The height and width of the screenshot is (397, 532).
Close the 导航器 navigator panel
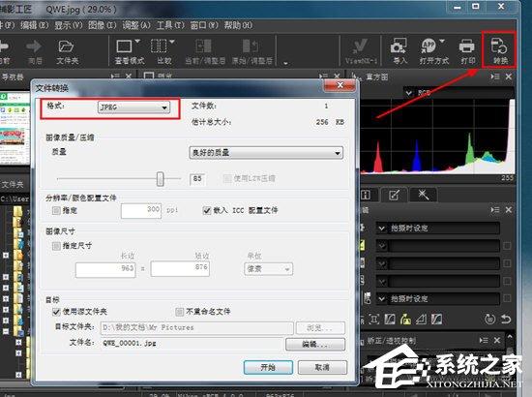129,76
